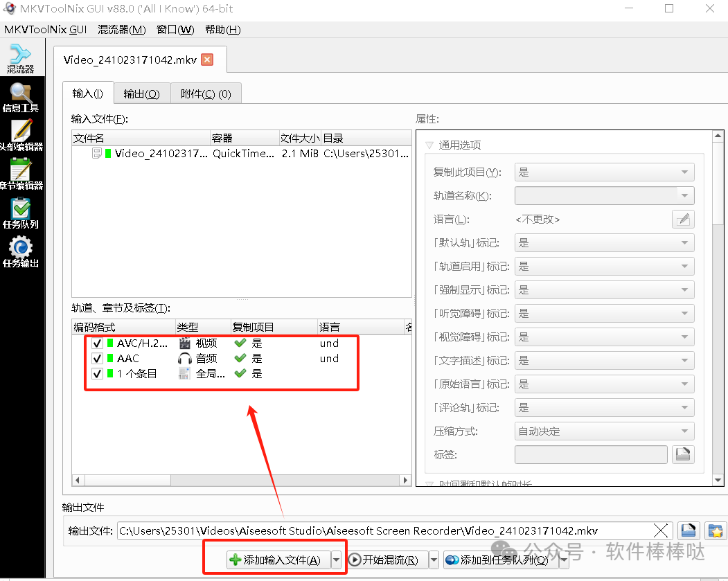The height and width of the screenshot is (581, 728).
Task: Open the 头部编辑器 header editor
Action: pyautogui.click(x=21, y=136)
